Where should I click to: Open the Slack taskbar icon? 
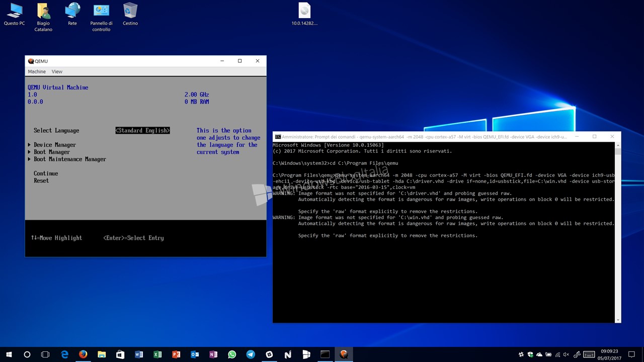tap(269, 354)
